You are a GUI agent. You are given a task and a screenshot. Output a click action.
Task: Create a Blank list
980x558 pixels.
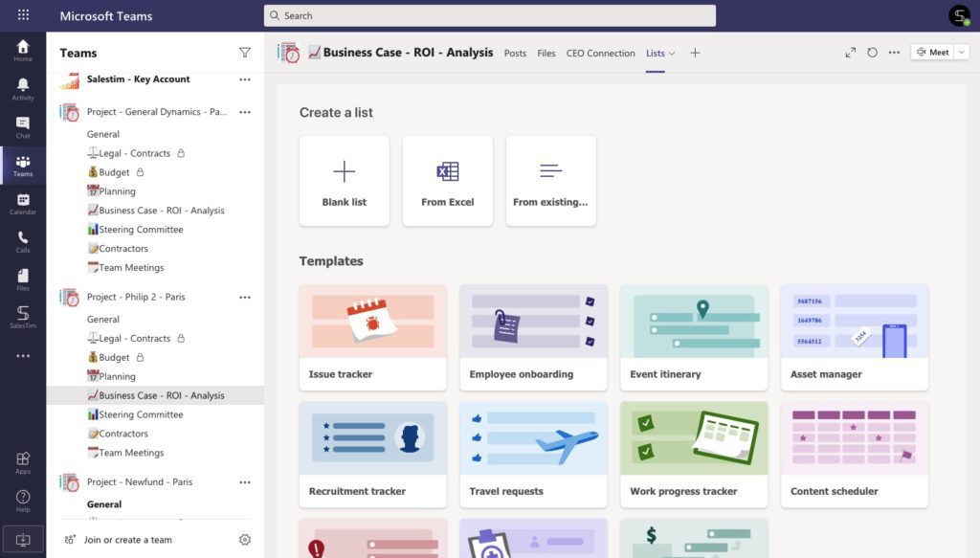click(x=345, y=181)
